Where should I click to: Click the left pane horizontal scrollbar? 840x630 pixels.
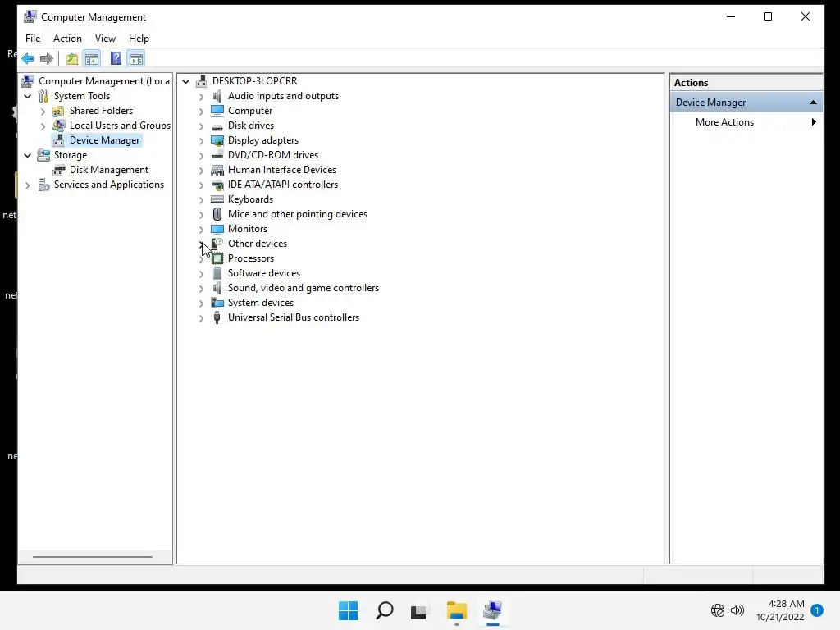coord(93,557)
